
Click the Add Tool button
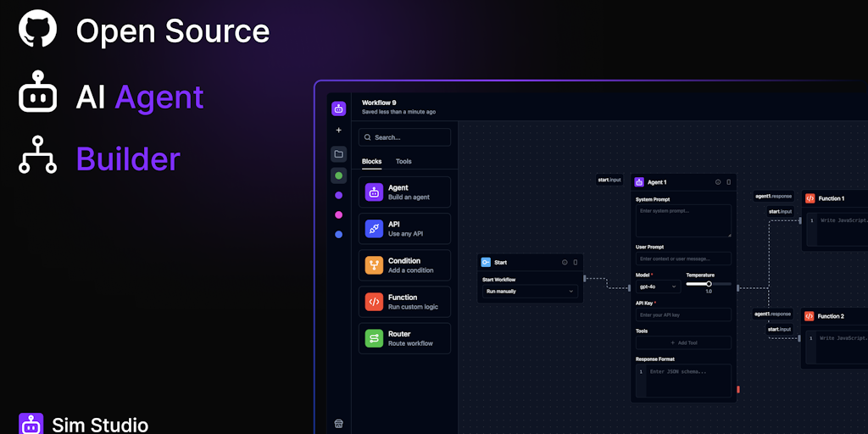[683, 342]
